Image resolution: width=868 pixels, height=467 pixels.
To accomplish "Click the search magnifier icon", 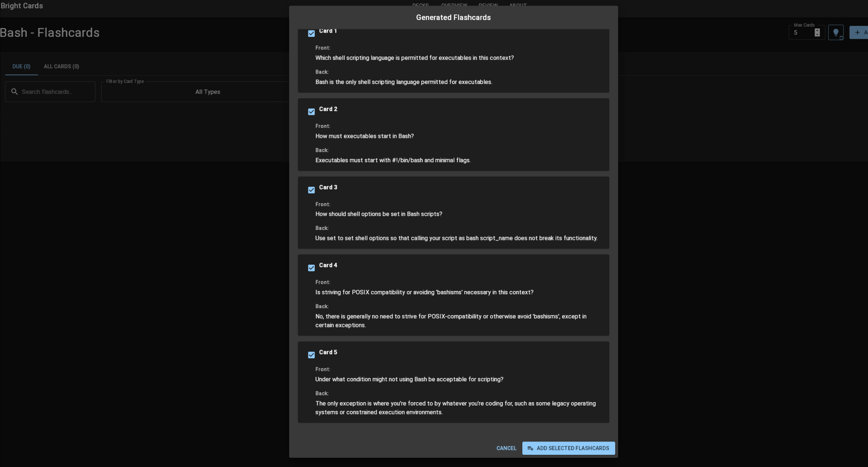I will (14, 92).
